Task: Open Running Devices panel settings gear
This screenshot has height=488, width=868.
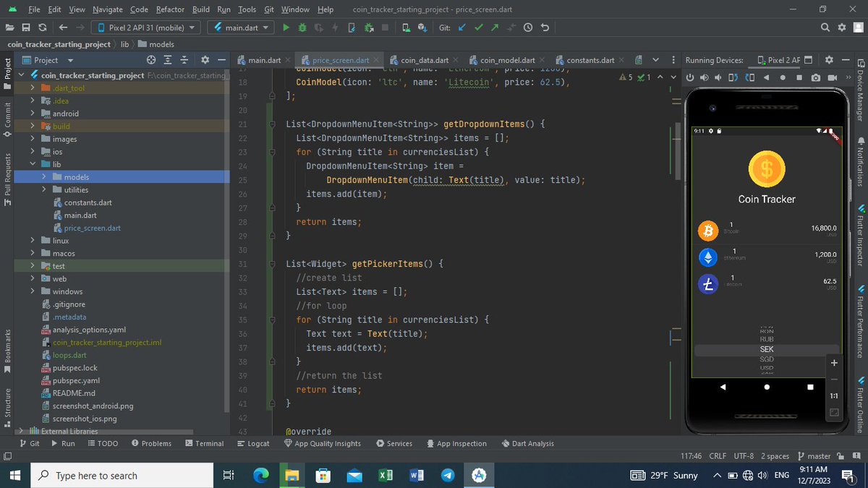Action: pyautogui.click(x=829, y=60)
